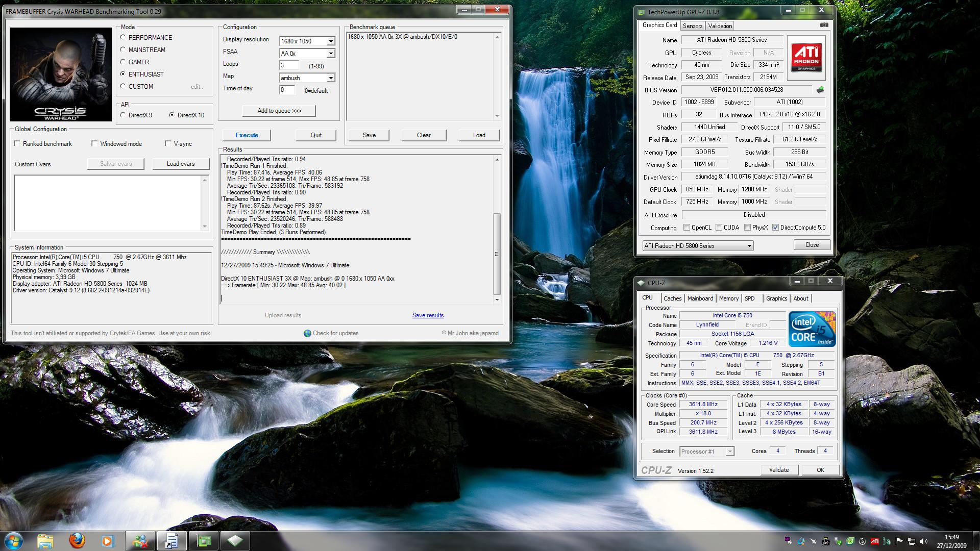Switch to the Mainboard tab in CPU-Z
Screen dimensions: 980x551
coord(700,298)
